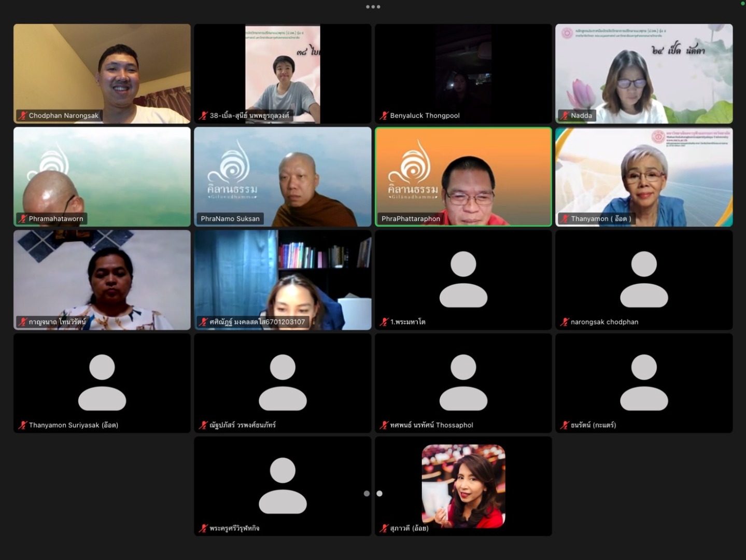746x560 pixels.
Task: Click muted mic icon beside ธนรัตน์ (กะแตร์)
Action: click(564, 425)
